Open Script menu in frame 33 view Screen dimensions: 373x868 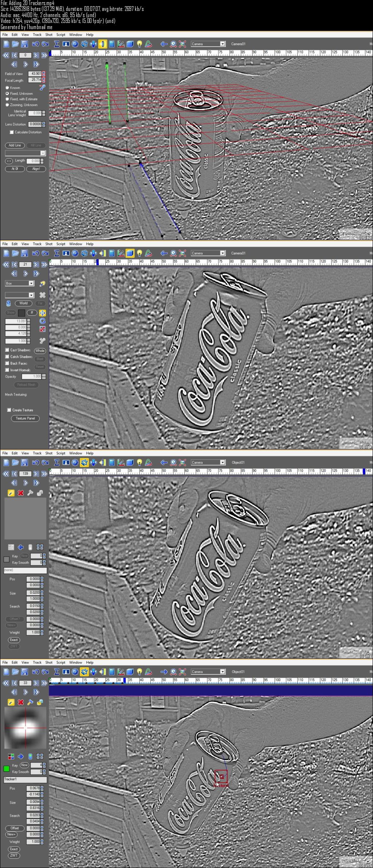click(x=61, y=663)
